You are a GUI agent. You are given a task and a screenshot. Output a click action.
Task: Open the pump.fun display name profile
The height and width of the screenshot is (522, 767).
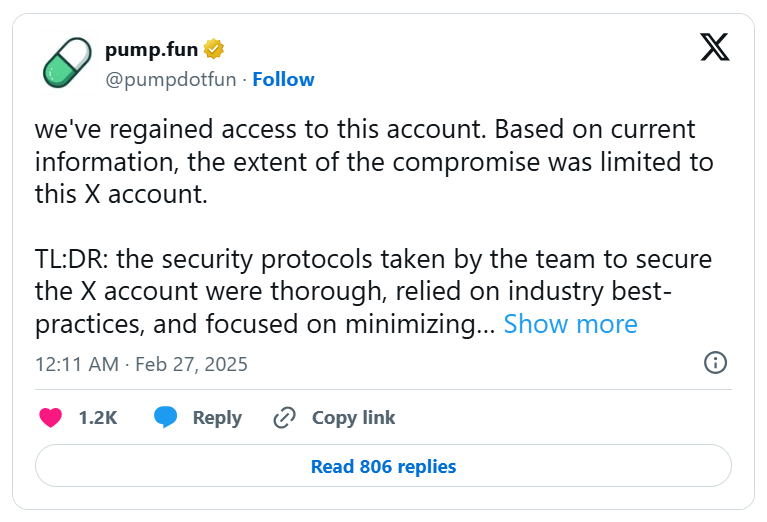click(x=151, y=48)
